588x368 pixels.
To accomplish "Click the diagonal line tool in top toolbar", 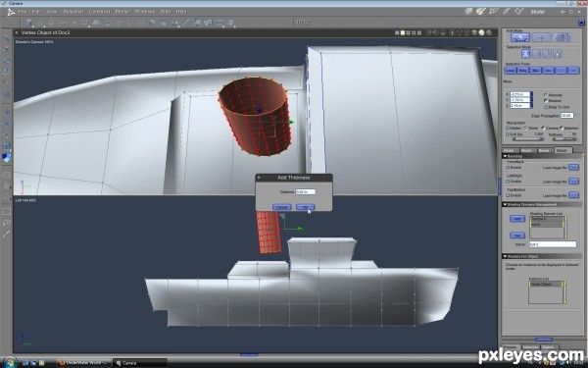I will [x=185, y=23].
